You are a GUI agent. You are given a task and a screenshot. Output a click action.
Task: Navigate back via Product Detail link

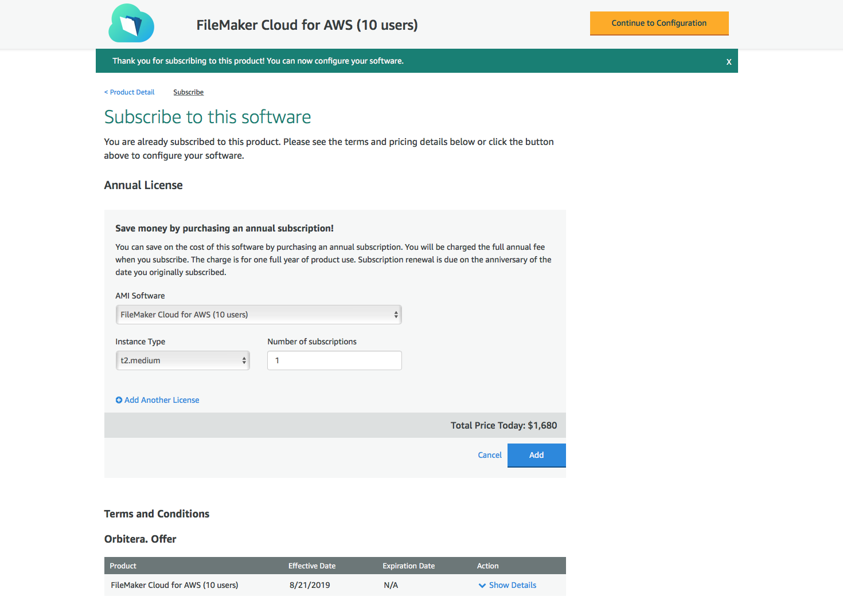pyautogui.click(x=129, y=92)
